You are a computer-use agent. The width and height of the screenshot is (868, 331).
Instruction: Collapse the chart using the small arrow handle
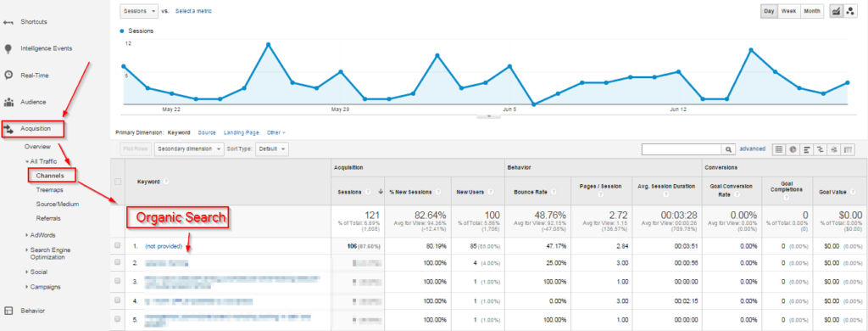tap(489, 116)
